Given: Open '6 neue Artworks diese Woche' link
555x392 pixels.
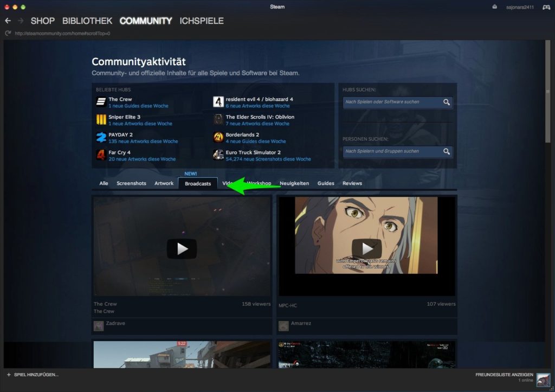Looking at the screenshot, I should click(x=257, y=106).
